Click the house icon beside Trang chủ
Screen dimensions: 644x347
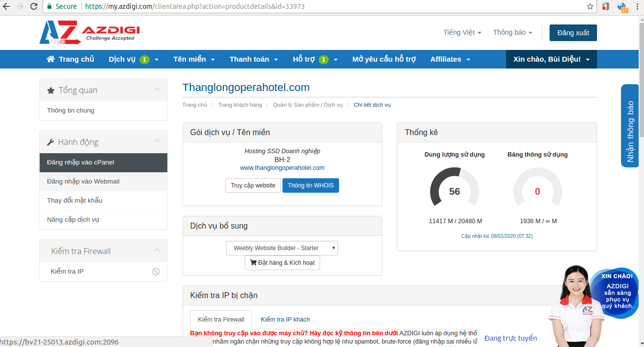(50, 59)
